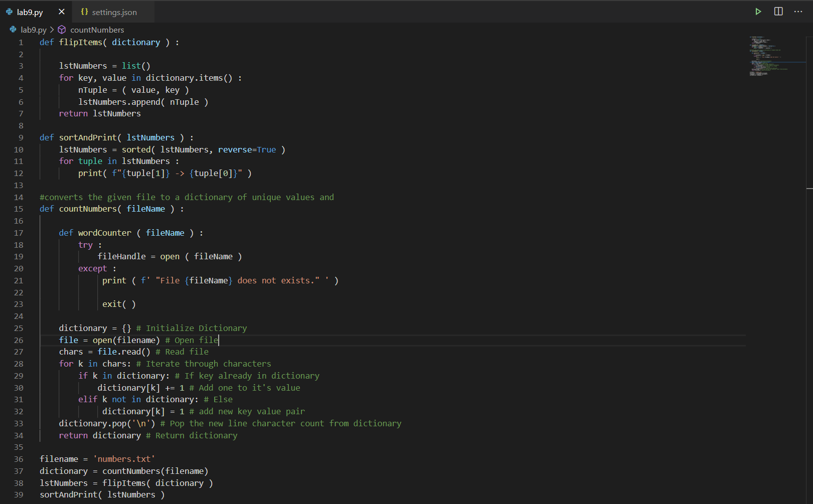Click 'exit( )' on line 23
The image size is (813, 504).
[x=119, y=304]
